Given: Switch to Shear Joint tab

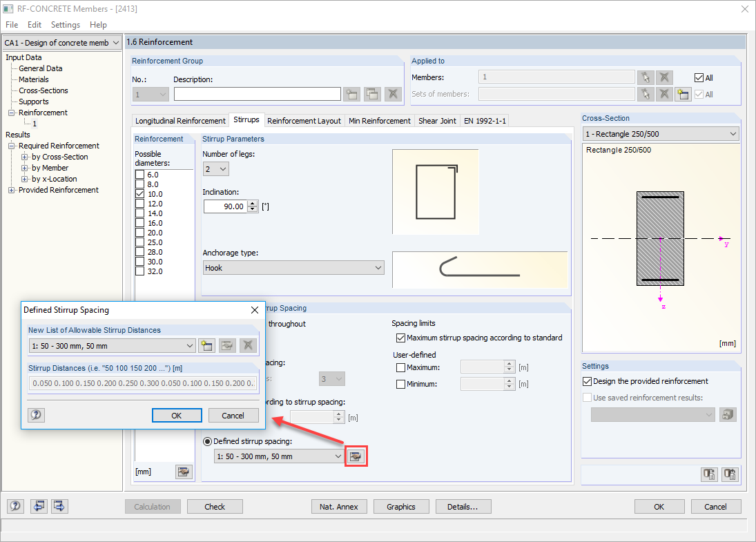Looking at the screenshot, I should [437, 121].
